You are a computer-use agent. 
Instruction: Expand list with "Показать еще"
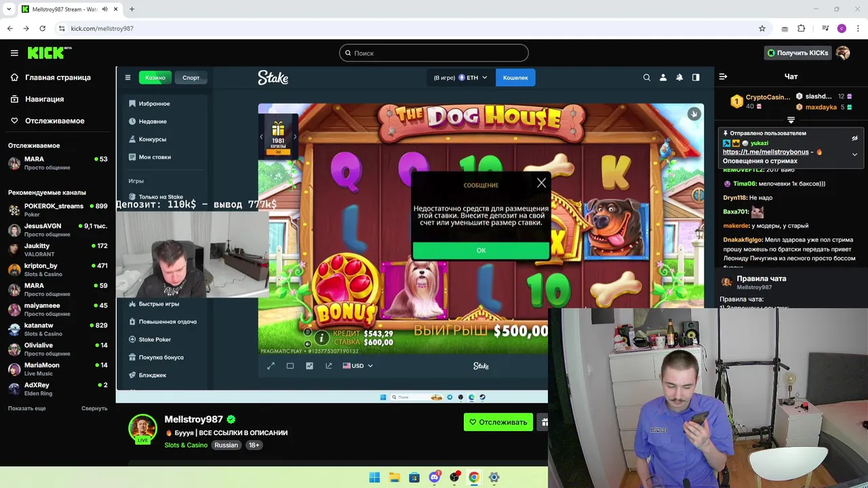27,408
